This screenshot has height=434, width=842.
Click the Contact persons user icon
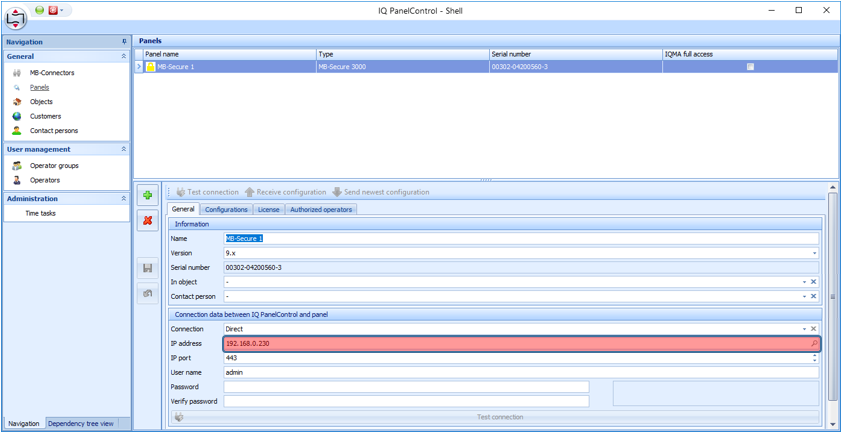(17, 131)
